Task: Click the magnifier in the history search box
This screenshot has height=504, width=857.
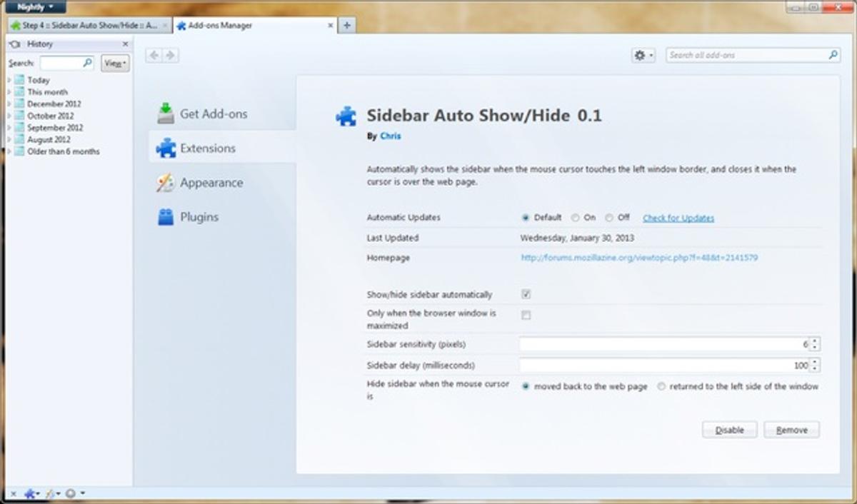Action: click(87, 63)
